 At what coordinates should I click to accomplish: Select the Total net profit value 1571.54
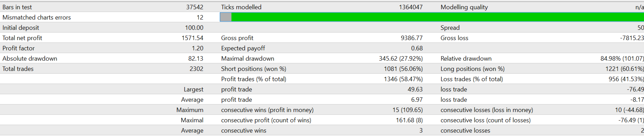192,38
